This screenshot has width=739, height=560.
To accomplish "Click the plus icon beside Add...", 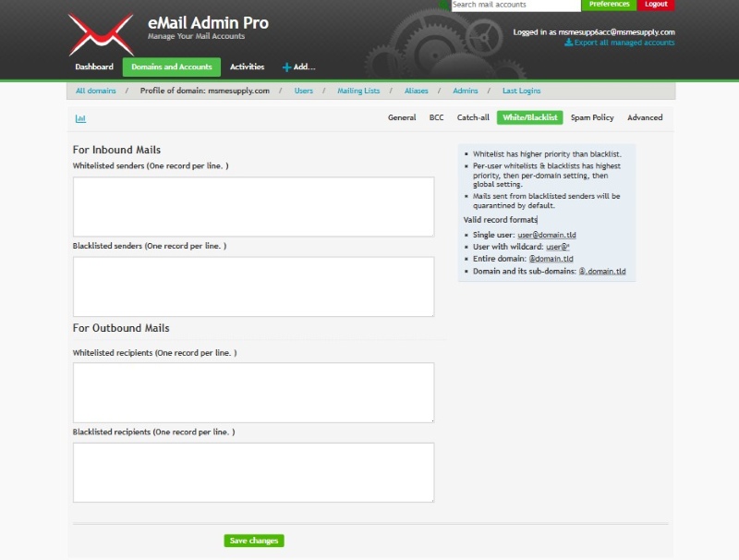I will click(286, 67).
